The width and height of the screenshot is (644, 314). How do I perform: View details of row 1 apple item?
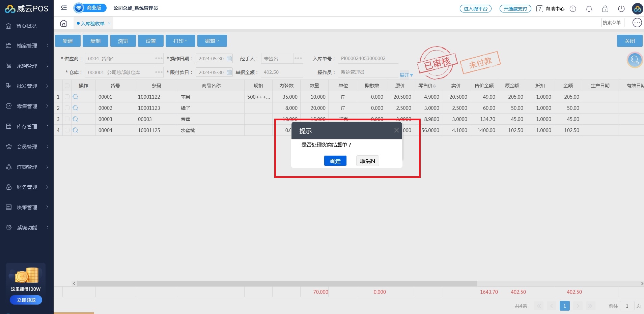click(x=76, y=97)
